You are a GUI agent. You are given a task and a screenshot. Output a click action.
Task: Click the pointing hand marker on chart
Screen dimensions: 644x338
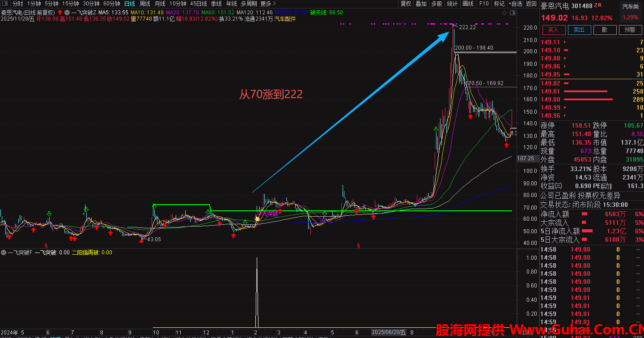coord(258,218)
